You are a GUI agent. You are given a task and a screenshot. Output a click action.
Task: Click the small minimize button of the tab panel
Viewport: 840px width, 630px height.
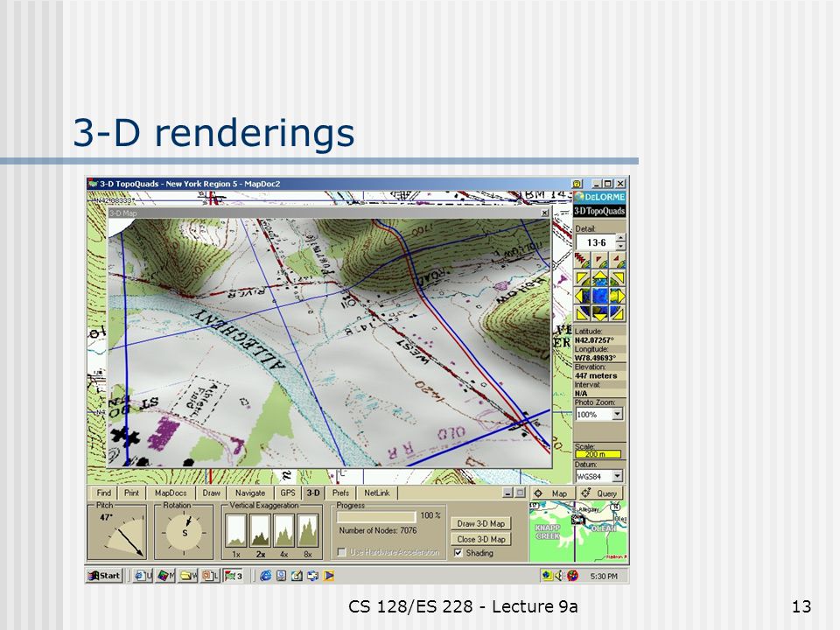tap(508, 493)
